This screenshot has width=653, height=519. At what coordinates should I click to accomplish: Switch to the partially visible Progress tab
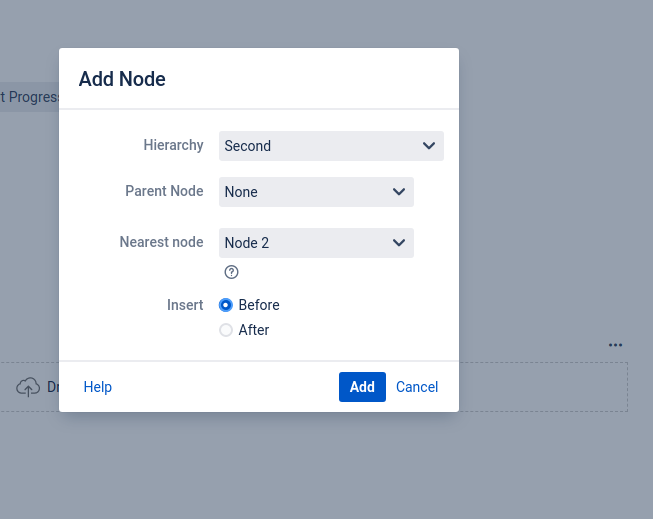(x=30, y=97)
